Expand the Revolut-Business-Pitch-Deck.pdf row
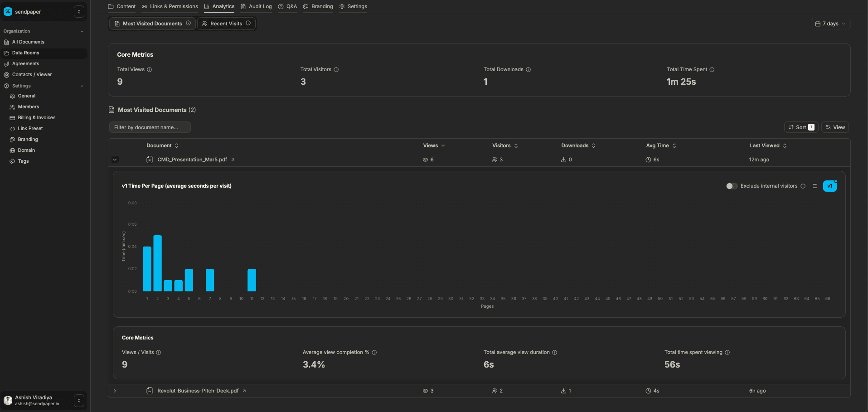868x412 pixels. pyautogui.click(x=115, y=390)
